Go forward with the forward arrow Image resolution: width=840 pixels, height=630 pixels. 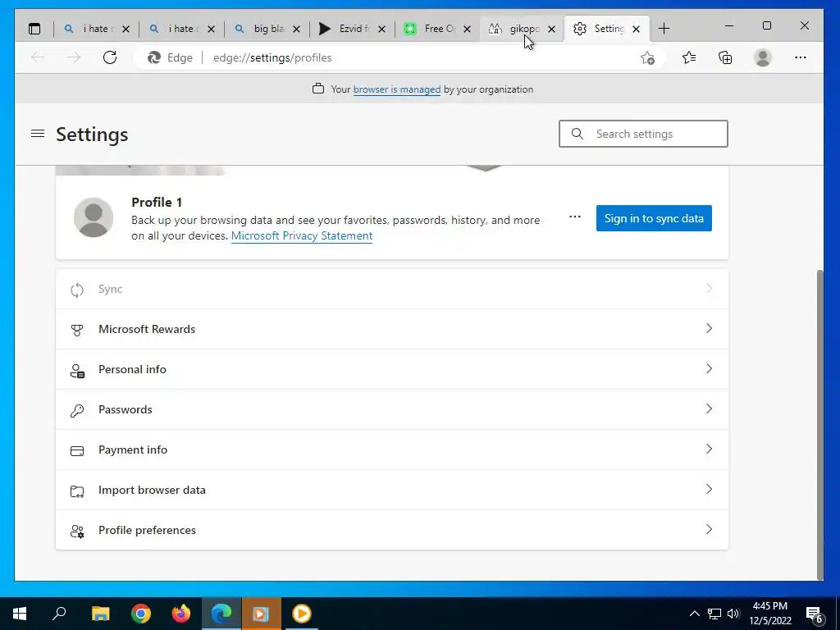[x=74, y=57]
